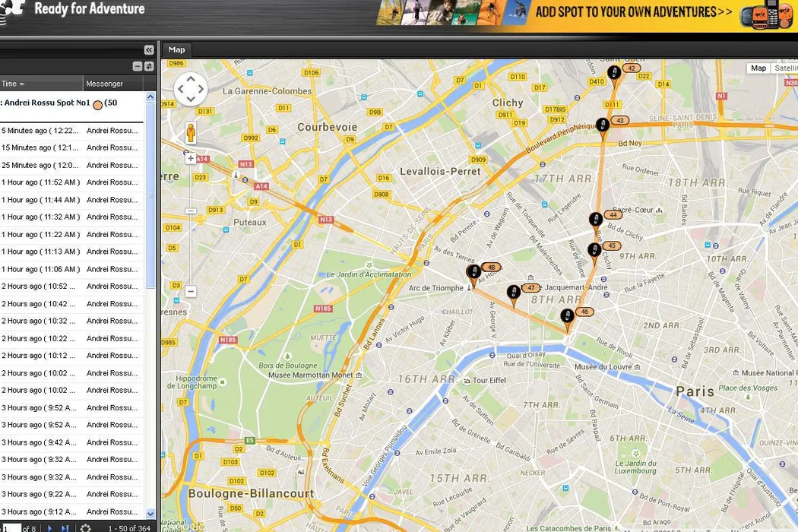The image size is (798, 532).
Task: Click track marker 47 footprint pin
Action: click(513, 293)
